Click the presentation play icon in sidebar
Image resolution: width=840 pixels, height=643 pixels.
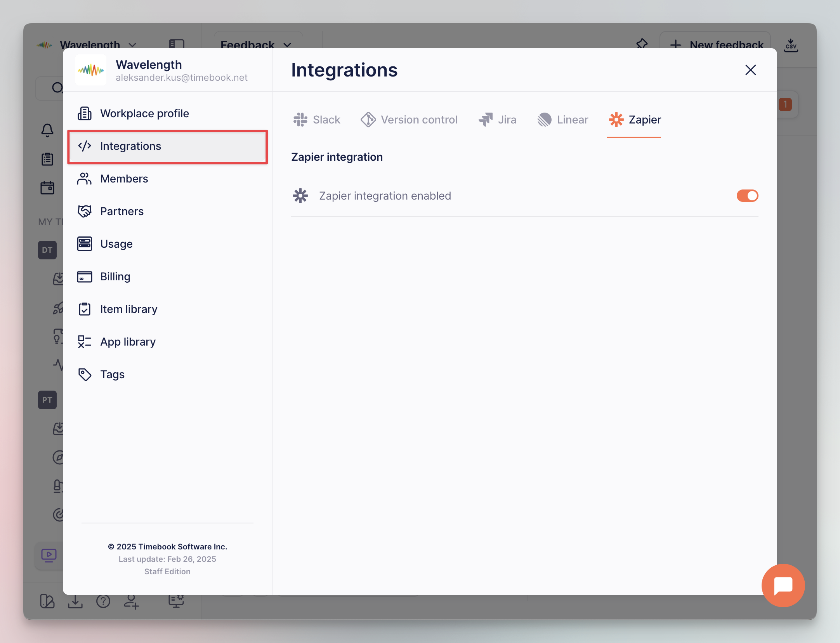pyautogui.click(x=49, y=556)
